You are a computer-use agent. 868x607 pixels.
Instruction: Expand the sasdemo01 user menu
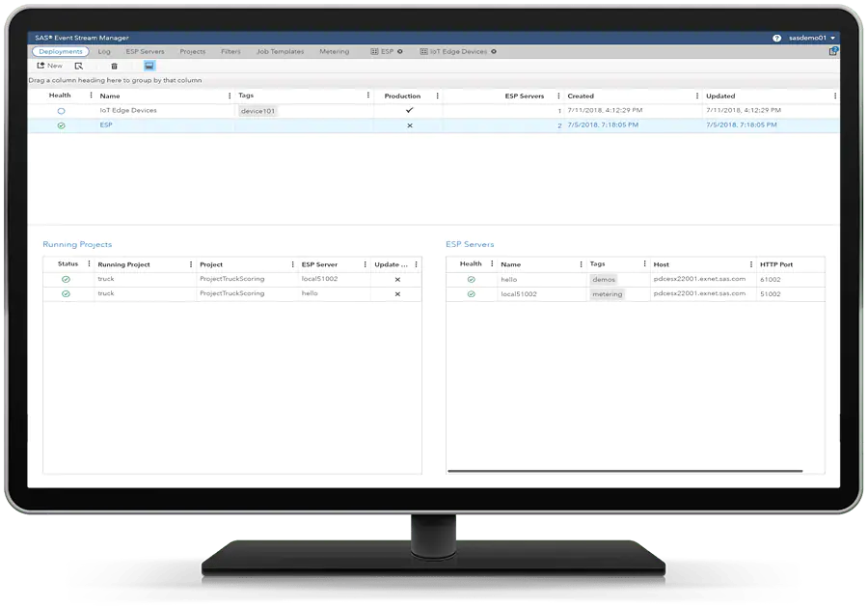pos(811,38)
